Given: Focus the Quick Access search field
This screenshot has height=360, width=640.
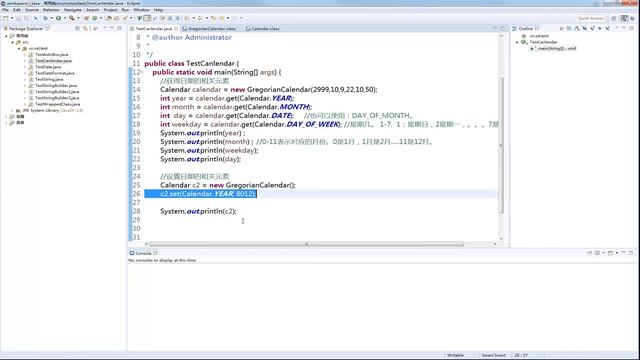Looking at the screenshot, I should [591, 18].
